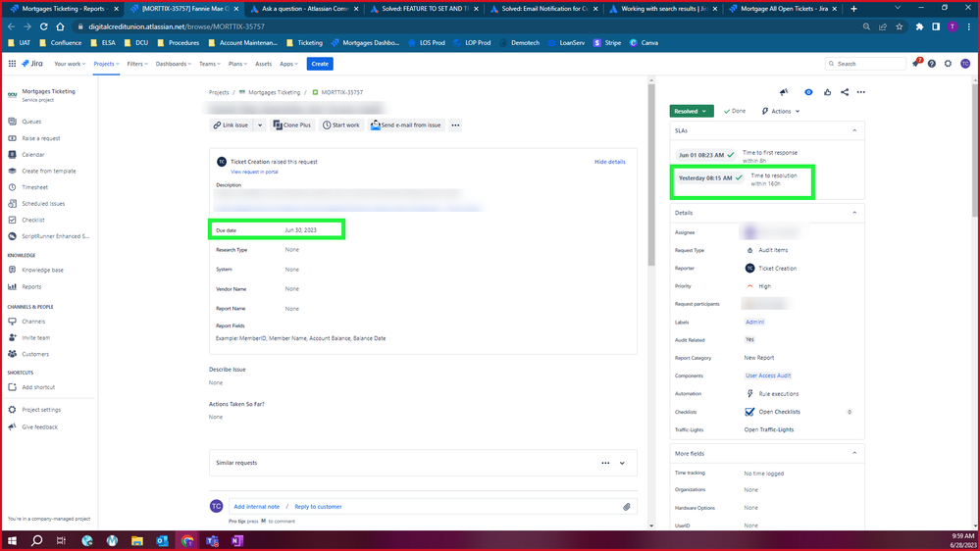The width and height of the screenshot is (980, 551).
Task: Switch to the Mortgages Ticketing - Reports tab
Action: click(63, 9)
